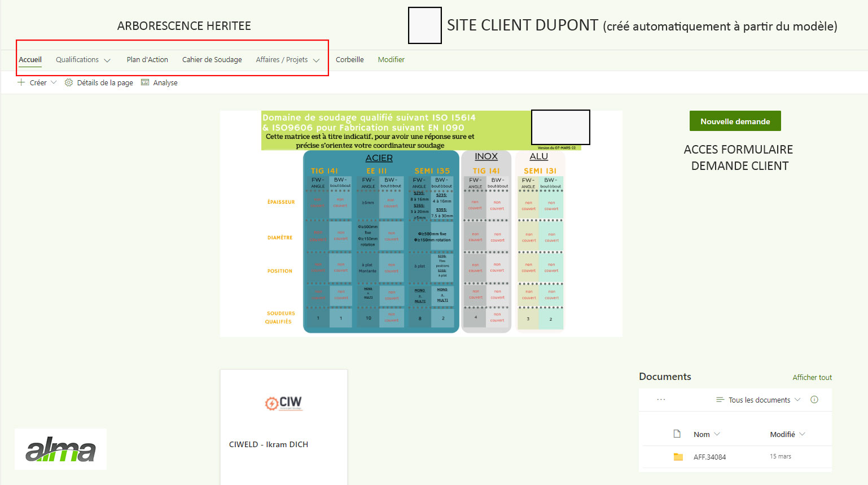The image size is (868, 485).
Task: Open the AFF.34084 folder
Action: pos(709,457)
